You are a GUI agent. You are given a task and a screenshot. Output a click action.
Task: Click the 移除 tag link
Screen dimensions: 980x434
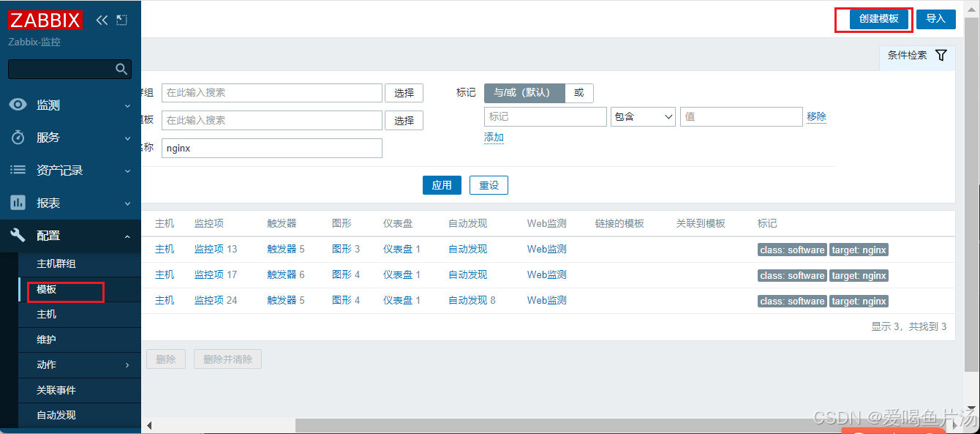point(816,116)
